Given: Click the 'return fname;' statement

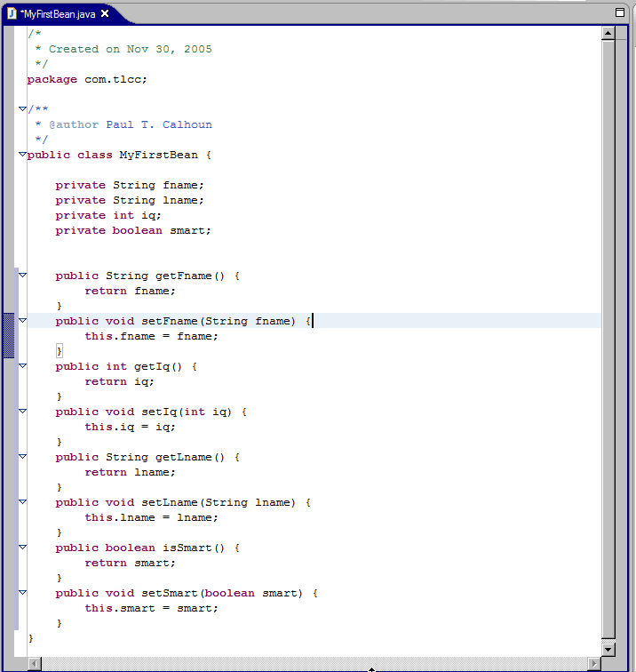Looking at the screenshot, I should coord(131,291).
